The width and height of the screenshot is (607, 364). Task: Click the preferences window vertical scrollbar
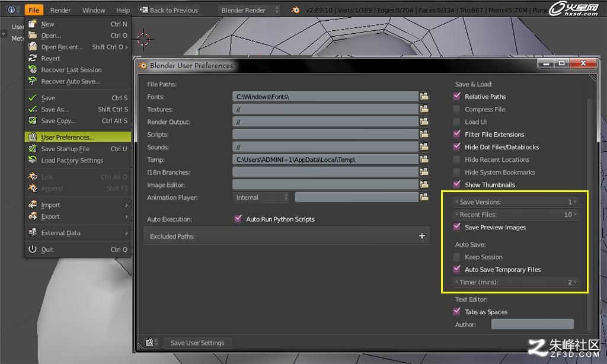click(590, 215)
